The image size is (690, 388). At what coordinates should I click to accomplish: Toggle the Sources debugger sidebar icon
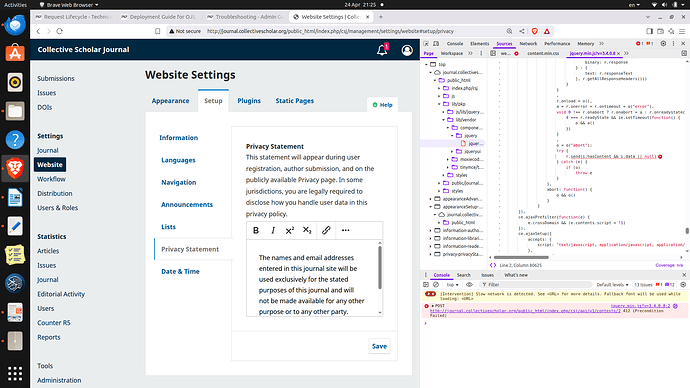coord(684,53)
